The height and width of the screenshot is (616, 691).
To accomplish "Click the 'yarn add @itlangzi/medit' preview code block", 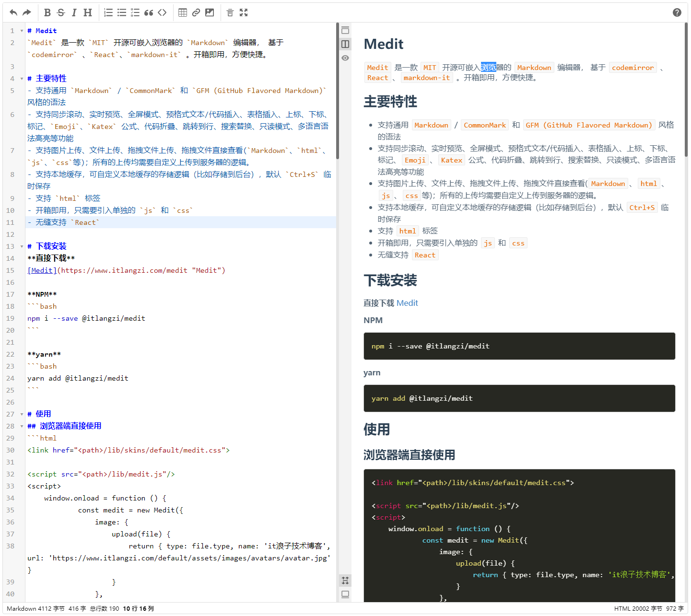I will [x=519, y=398].
